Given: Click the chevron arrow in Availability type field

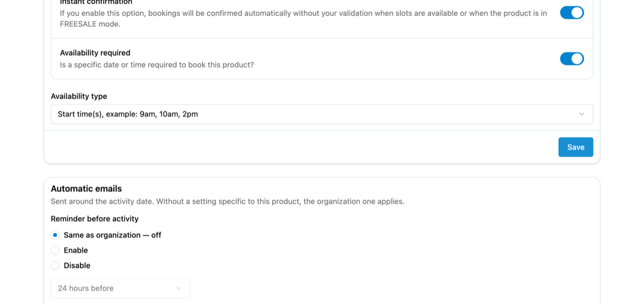Looking at the screenshot, I should click(582, 114).
